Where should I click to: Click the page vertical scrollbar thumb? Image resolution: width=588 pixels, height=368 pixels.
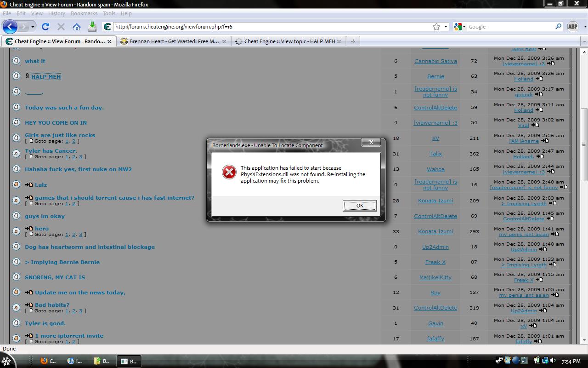584,144
